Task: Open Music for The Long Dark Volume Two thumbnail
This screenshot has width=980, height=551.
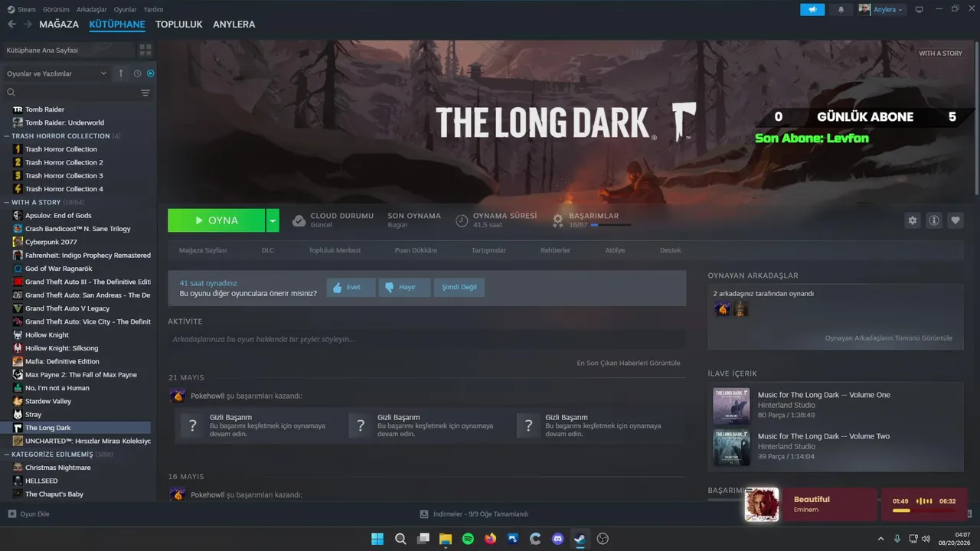Action: [731, 447]
